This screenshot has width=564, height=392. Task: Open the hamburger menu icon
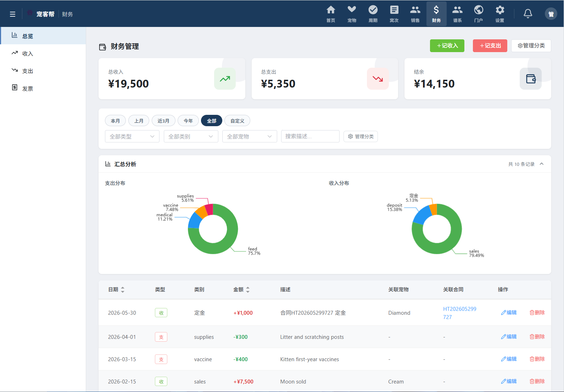12,14
